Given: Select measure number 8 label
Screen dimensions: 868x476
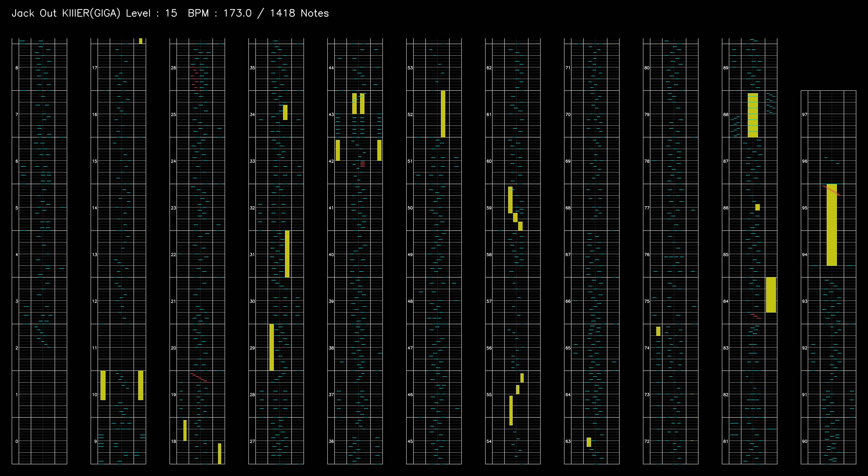Looking at the screenshot, I should coord(17,68).
